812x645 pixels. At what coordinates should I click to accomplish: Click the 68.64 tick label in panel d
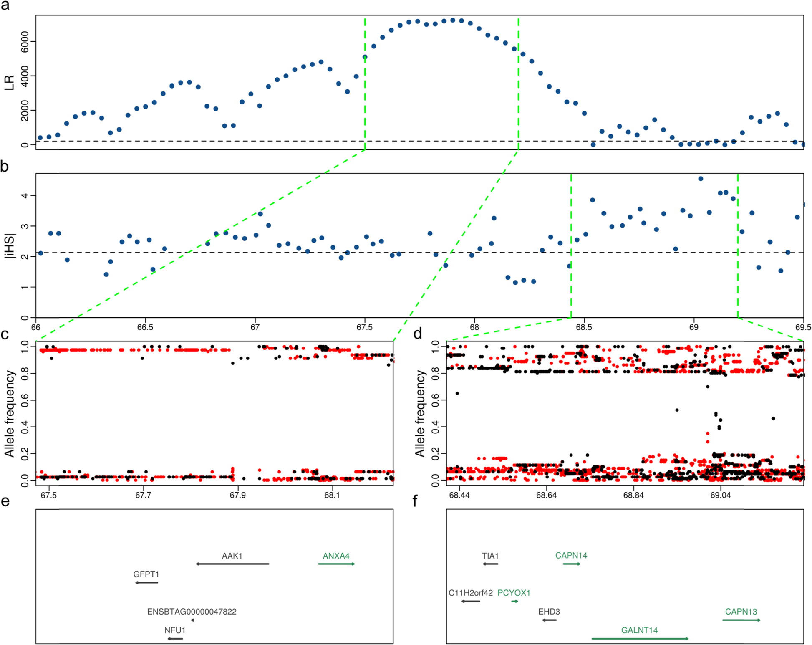coord(547,495)
